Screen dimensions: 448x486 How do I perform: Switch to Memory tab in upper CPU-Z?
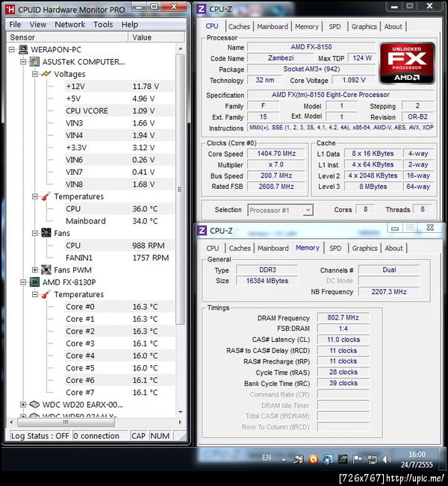[307, 27]
